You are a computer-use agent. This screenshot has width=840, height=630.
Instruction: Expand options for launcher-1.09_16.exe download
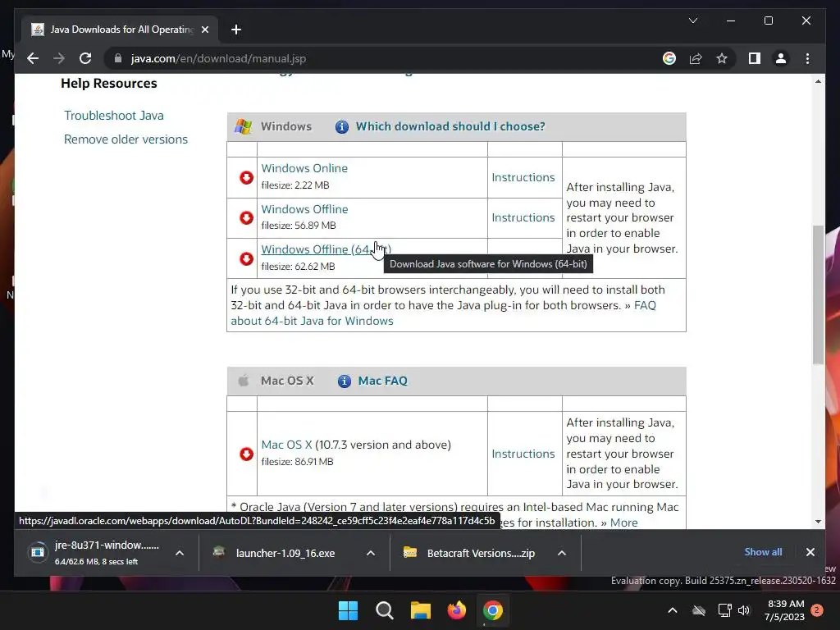click(x=370, y=553)
